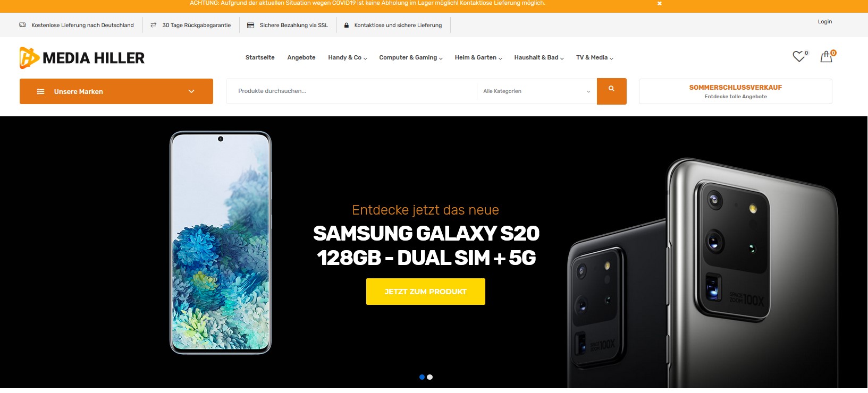Expand the Computer & Gaming menu

click(x=411, y=57)
